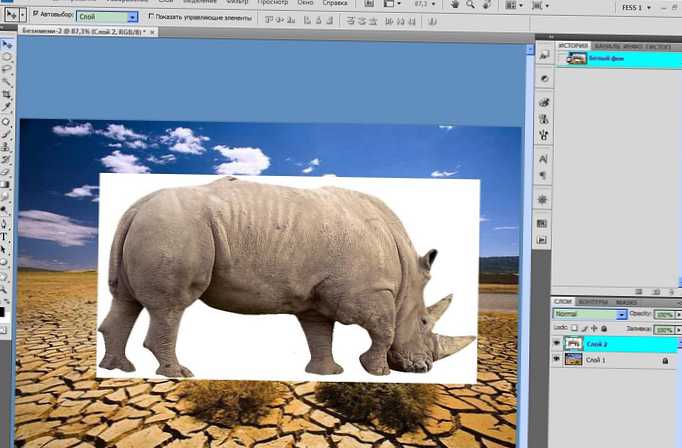The image size is (682, 448).
Task: Select the Clone Stamp tool
Action: (6, 147)
